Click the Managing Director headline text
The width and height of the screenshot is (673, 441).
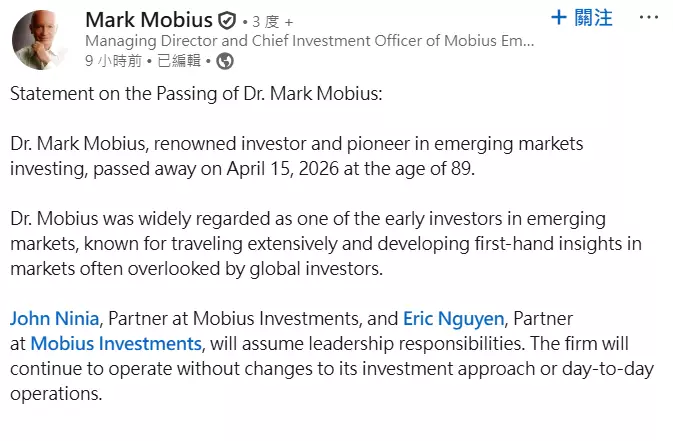[310, 41]
